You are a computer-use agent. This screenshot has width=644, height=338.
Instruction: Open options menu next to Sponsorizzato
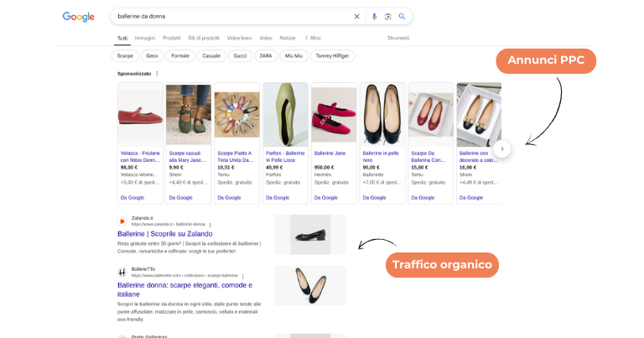click(x=157, y=74)
